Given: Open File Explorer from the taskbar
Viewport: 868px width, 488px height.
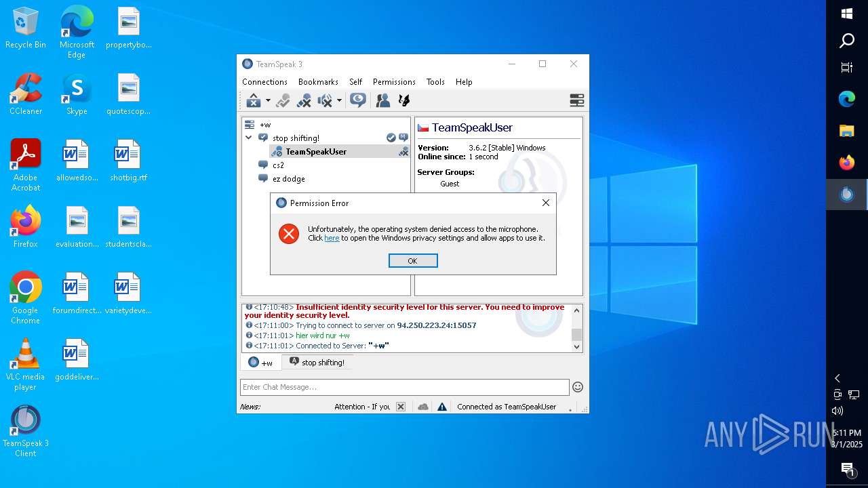Looking at the screenshot, I should (x=847, y=131).
